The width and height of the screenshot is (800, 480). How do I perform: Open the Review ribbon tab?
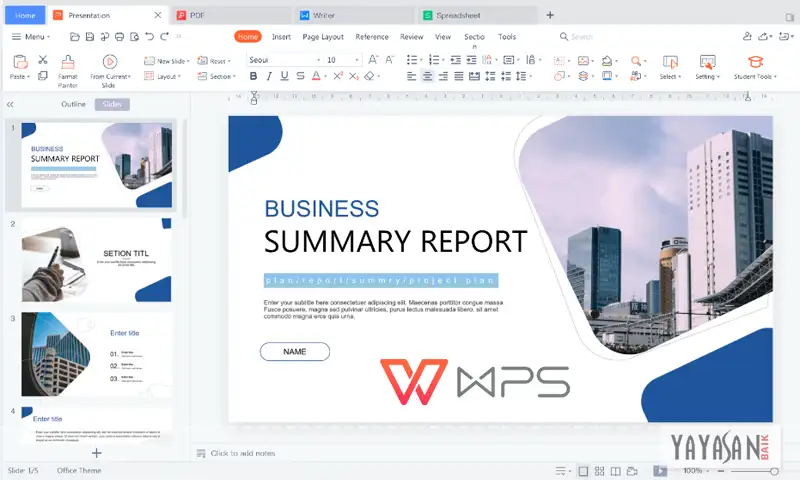tap(412, 37)
